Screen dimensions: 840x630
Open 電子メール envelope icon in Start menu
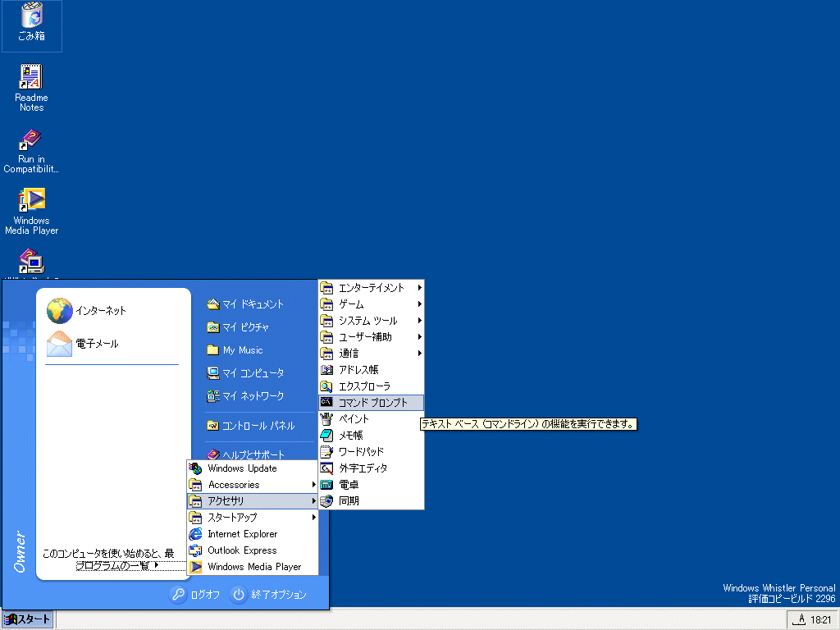tap(59, 344)
